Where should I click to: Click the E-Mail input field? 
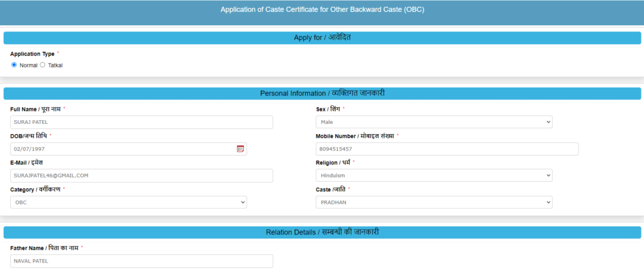coord(142,176)
